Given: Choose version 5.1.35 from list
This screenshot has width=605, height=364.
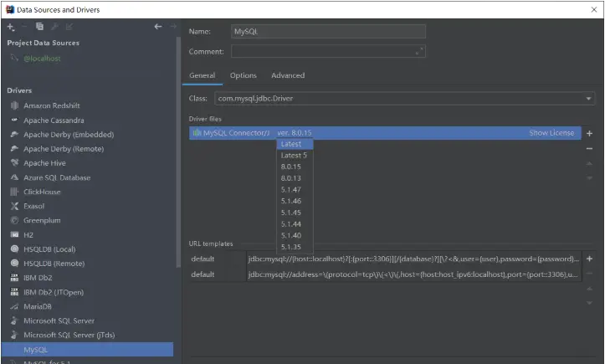Looking at the screenshot, I should coord(295,247).
